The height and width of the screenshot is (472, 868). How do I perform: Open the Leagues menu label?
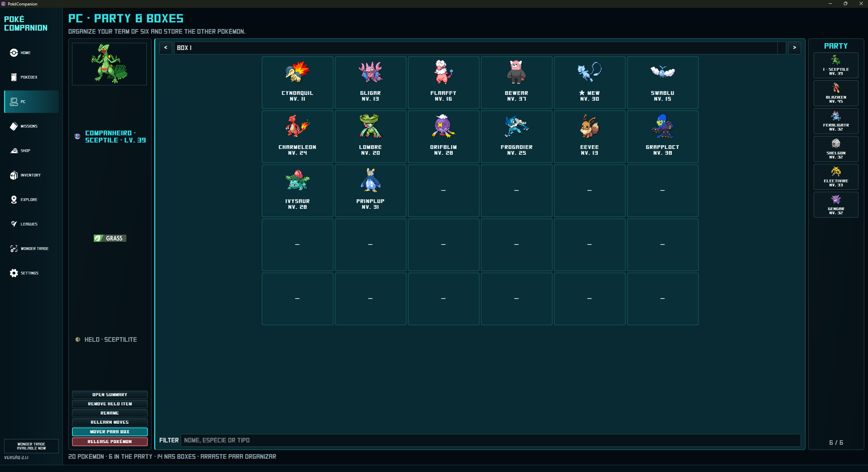click(x=29, y=224)
